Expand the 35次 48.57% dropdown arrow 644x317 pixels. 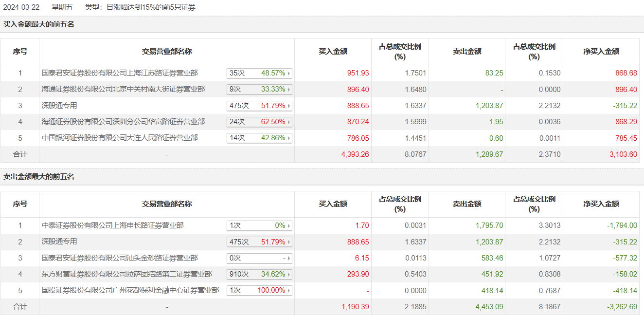coord(289,73)
